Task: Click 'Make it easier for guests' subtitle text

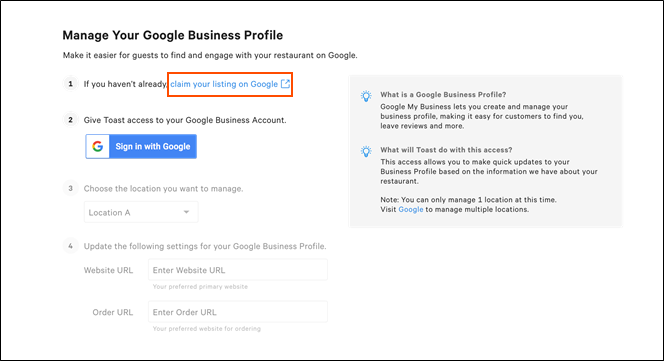Action: click(210, 55)
